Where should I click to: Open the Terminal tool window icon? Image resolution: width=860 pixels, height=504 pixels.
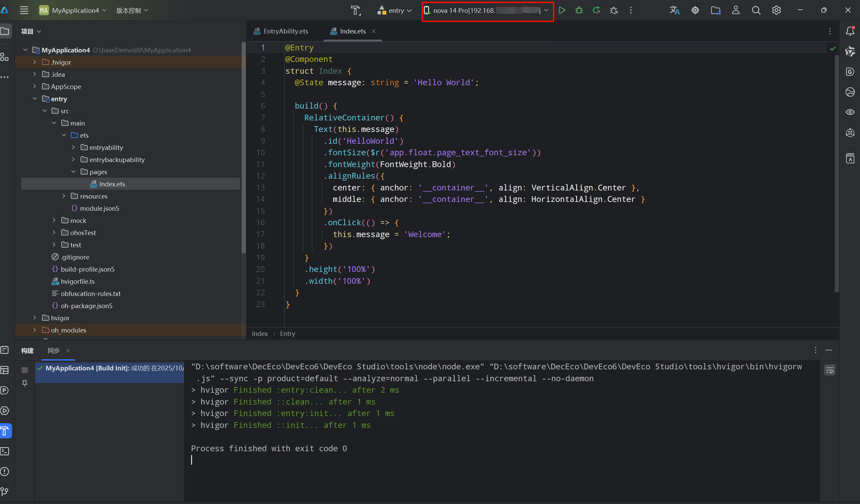coord(5,451)
